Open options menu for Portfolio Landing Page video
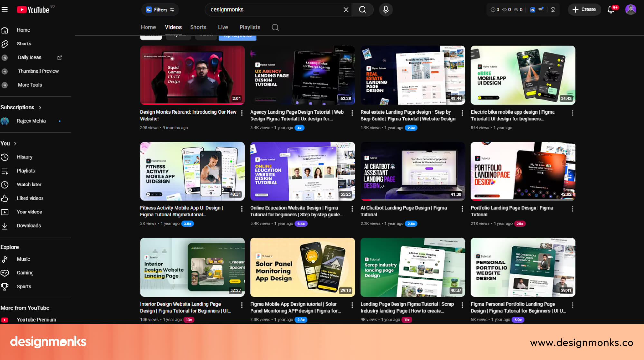 tap(572, 209)
